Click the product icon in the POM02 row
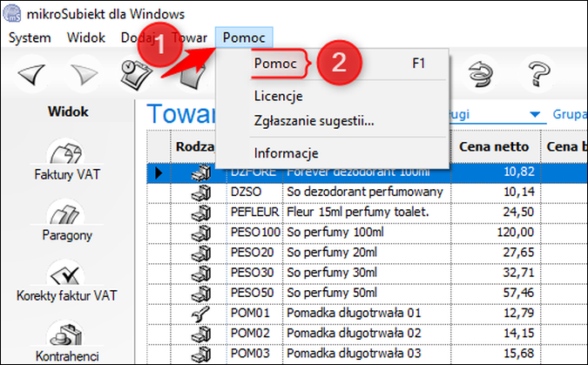 (x=200, y=335)
